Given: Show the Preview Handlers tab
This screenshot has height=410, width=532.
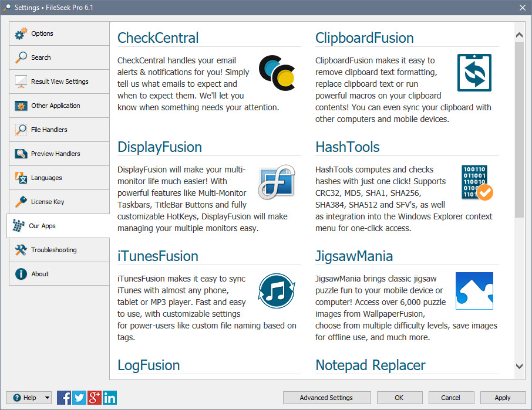Looking at the screenshot, I should (x=59, y=154).
